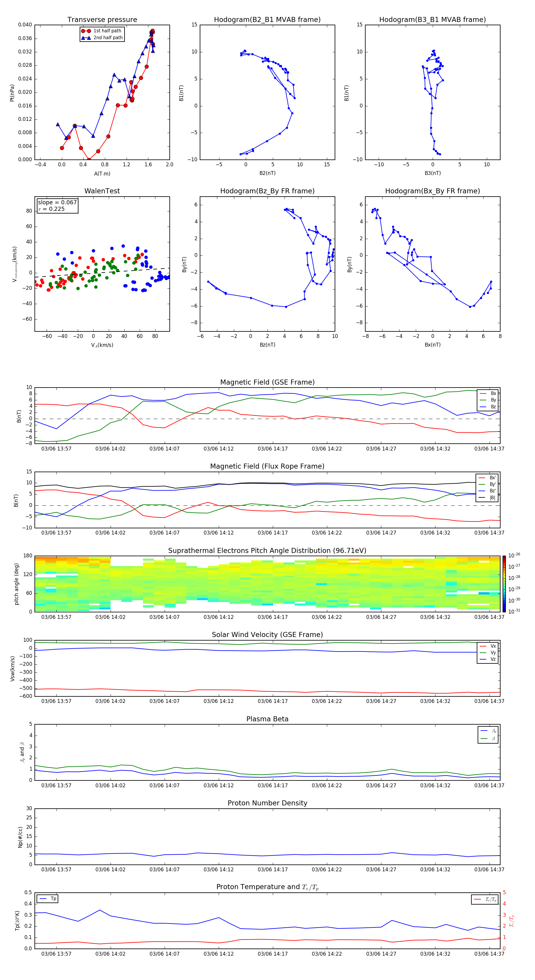
Task: Select "By'" in the Flux Rope legend
Action: tap(488, 484)
